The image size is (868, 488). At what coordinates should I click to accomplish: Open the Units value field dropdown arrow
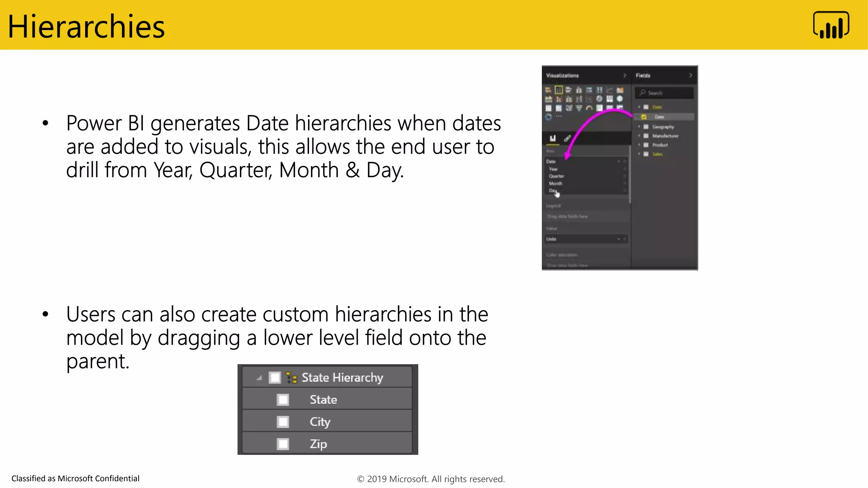point(619,239)
